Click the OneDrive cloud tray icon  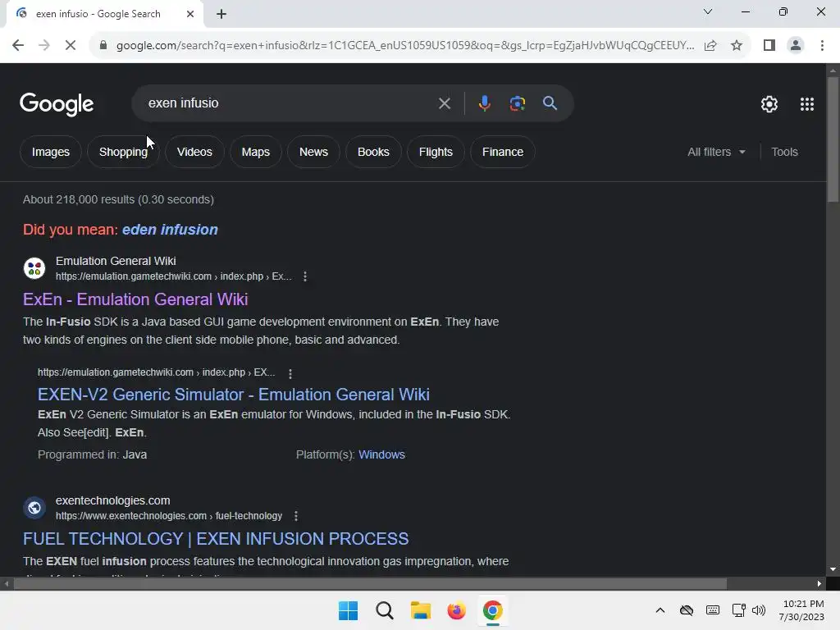(x=687, y=610)
